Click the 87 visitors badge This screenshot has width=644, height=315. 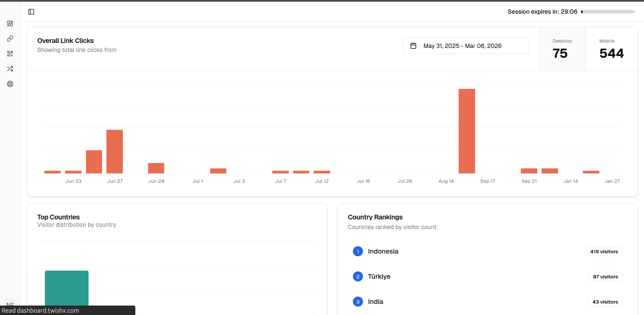(x=605, y=277)
